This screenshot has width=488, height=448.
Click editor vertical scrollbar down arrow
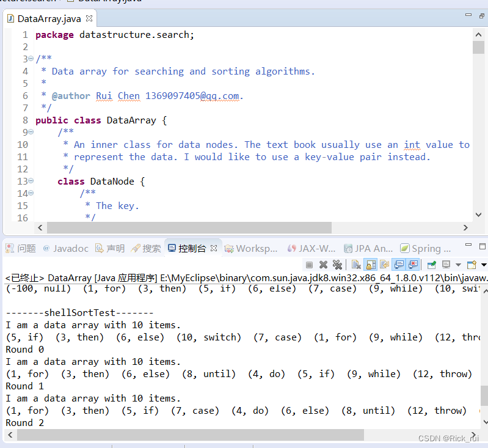(478, 215)
